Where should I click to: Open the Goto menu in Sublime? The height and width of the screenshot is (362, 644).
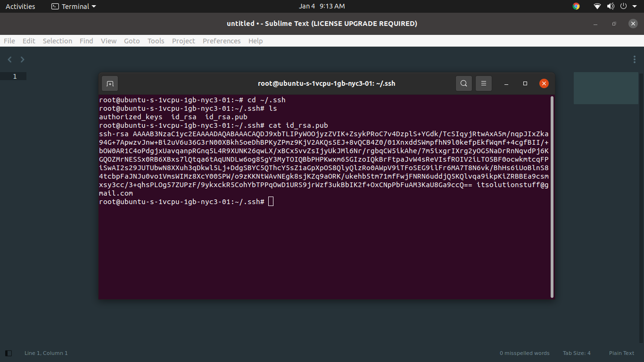click(132, 41)
